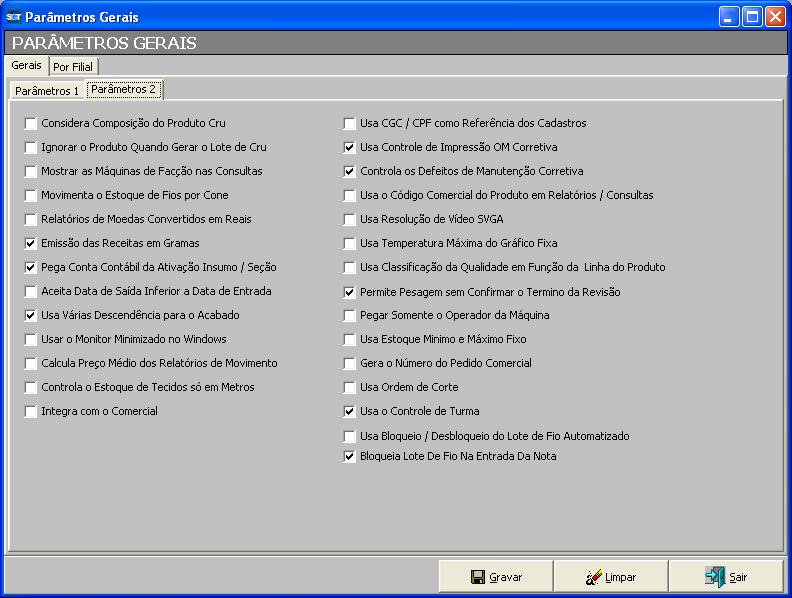The image size is (792, 598).
Task: Check Integra com o Comercial option
Action: click(31, 412)
